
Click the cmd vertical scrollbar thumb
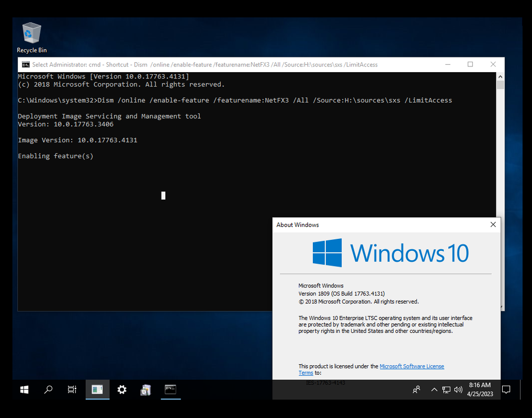(500, 85)
